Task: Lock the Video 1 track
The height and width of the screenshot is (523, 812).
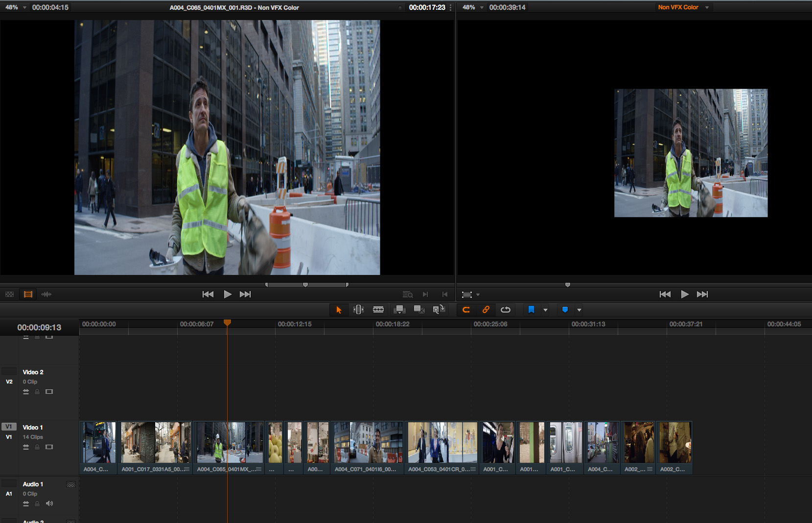Action: (x=37, y=447)
